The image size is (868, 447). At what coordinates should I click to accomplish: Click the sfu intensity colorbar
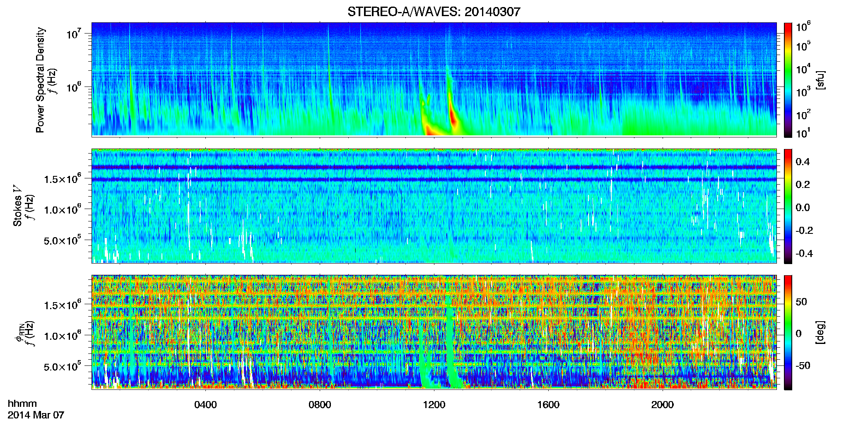coord(788,80)
